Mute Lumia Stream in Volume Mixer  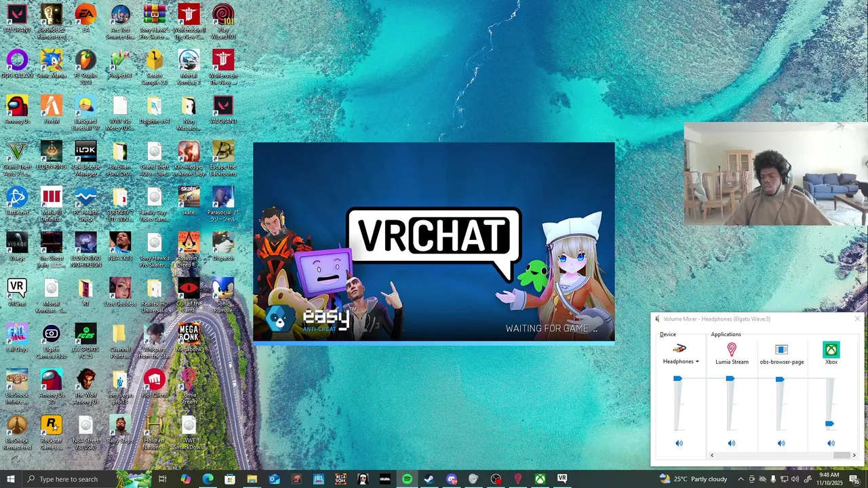tap(732, 443)
